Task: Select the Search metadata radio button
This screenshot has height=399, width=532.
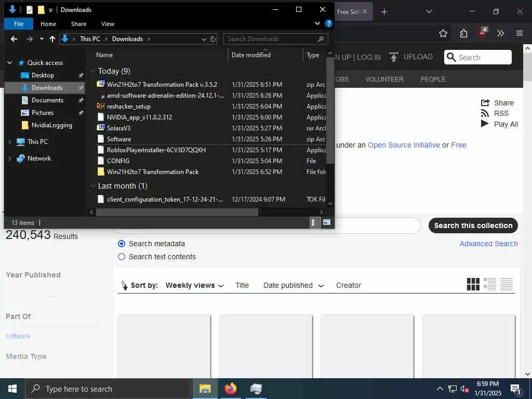Action: [x=122, y=244]
